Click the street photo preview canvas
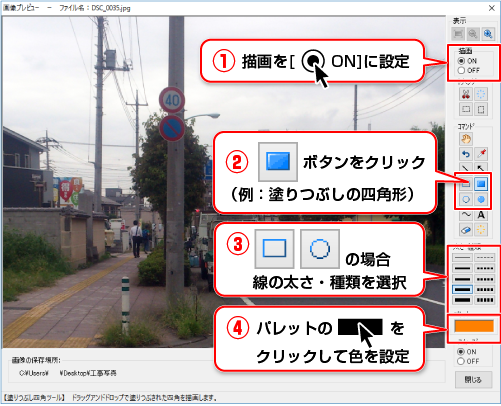The image size is (501, 406). pyautogui.click(x=224, y=182)
